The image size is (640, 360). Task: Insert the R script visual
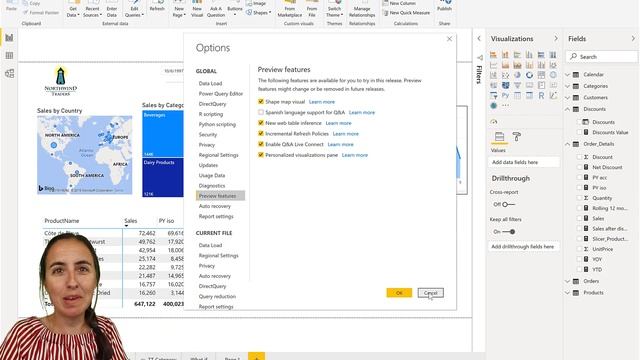click(541, 96)
